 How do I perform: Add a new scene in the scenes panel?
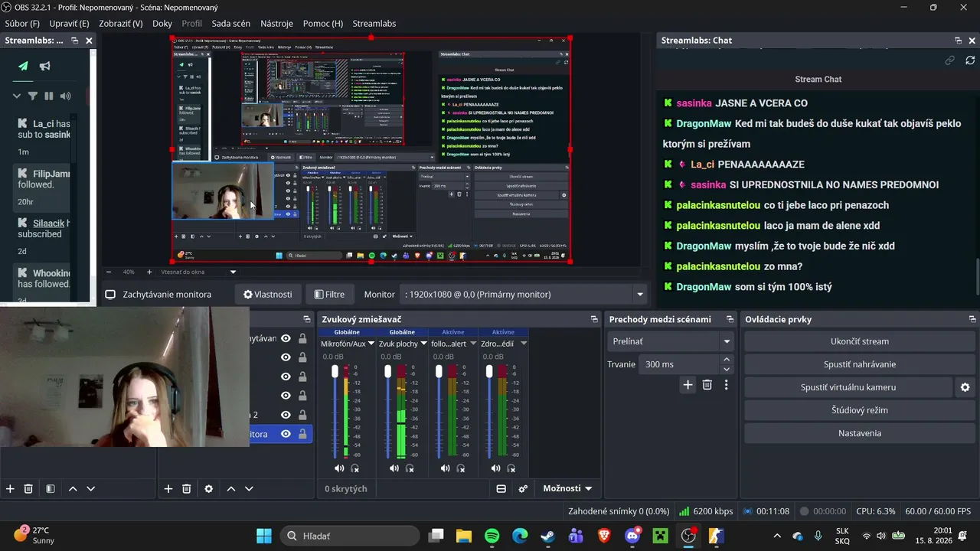click(x=10, y=489)
